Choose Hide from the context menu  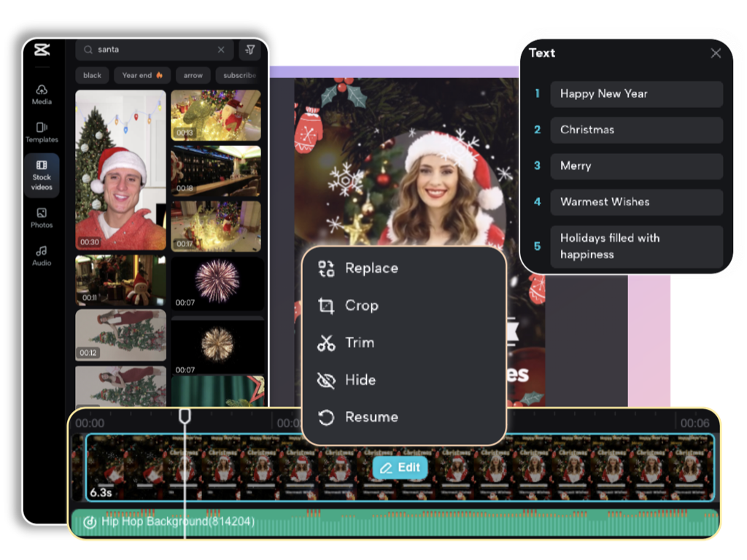pyautogui.click(x=404, y=380)
